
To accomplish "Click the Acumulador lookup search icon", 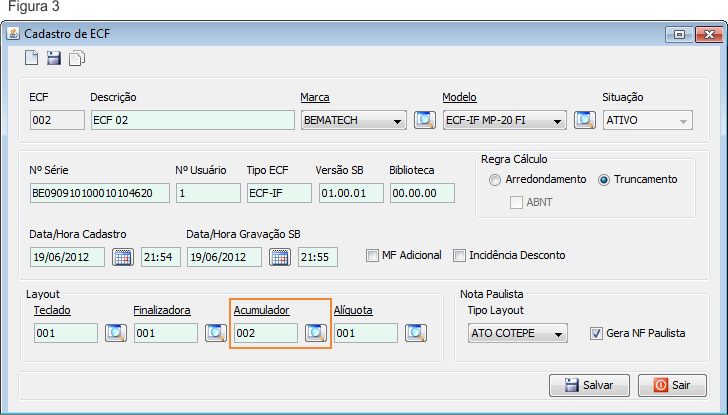I will pos(316,333).
